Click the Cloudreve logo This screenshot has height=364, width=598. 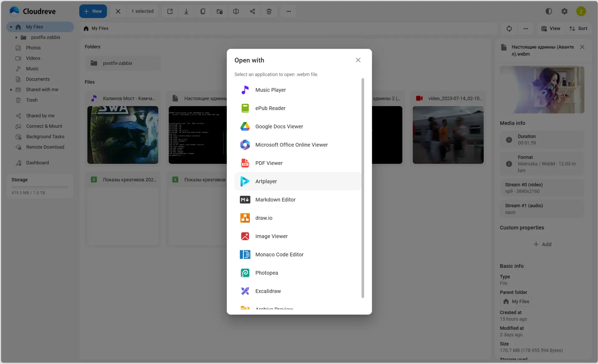[x=33, y=11]
